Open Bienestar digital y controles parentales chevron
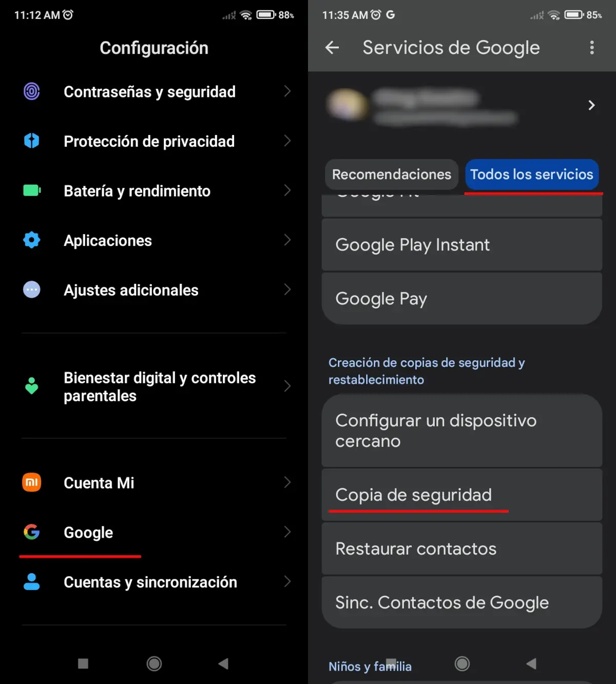The width and height of the screenshot is (616, 684). pyautogui.click(x=287, y=386)
